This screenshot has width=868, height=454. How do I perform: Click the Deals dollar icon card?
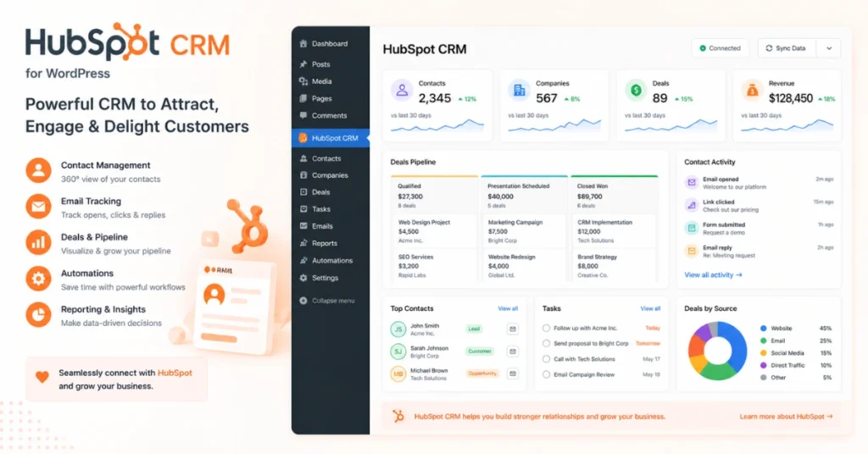pos(636,90)
